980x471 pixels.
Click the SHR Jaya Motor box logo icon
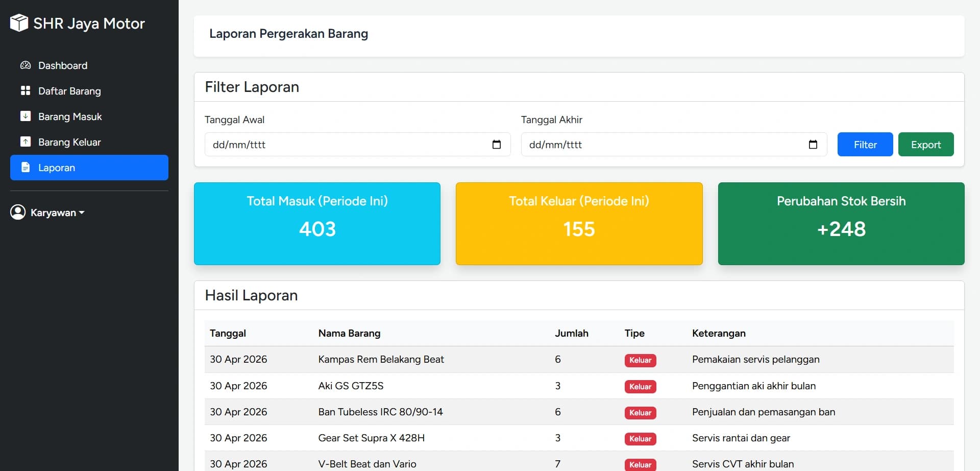point(19,23)
